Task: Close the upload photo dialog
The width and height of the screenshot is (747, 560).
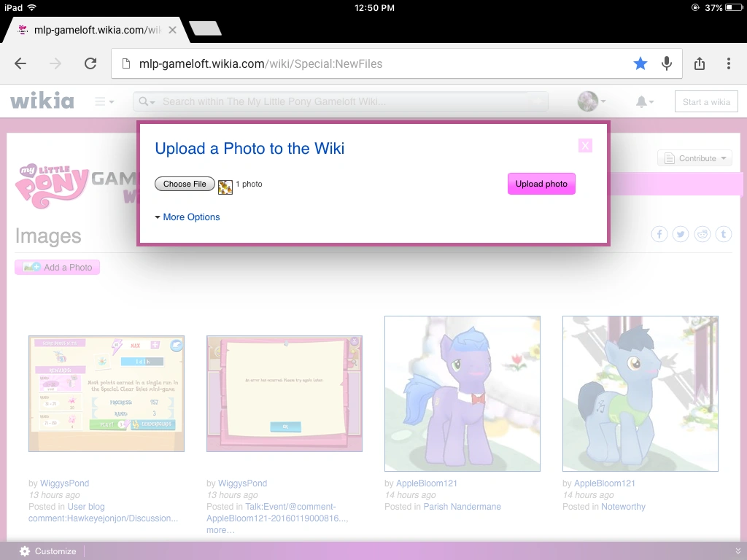Action: click(x=585, y=145)
